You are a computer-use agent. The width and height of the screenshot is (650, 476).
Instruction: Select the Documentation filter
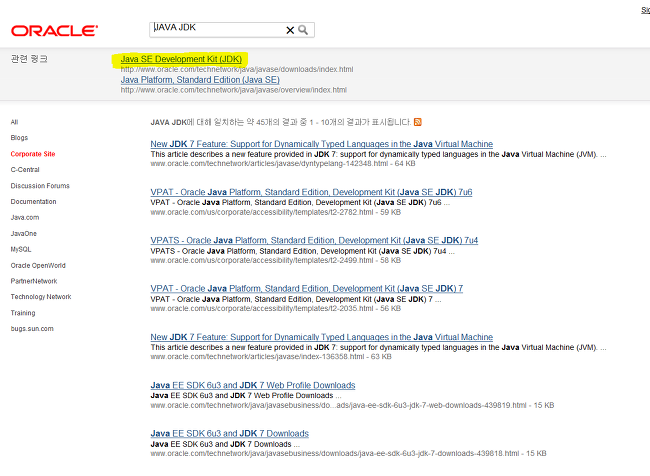pos(34,202)
